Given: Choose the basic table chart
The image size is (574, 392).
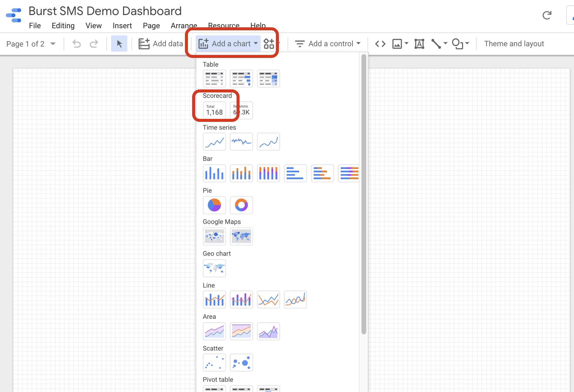Looking at the screenshot, I should [214, 79].
